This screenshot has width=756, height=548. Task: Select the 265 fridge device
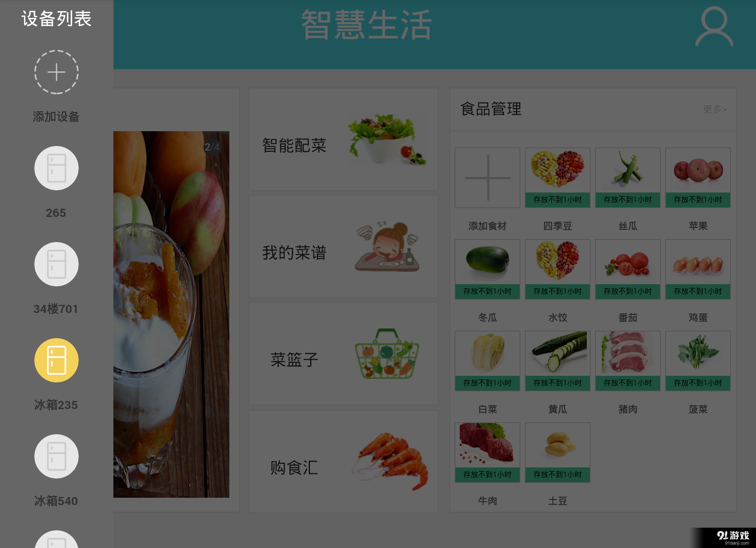pyautogui.click(x=57, y=168)
